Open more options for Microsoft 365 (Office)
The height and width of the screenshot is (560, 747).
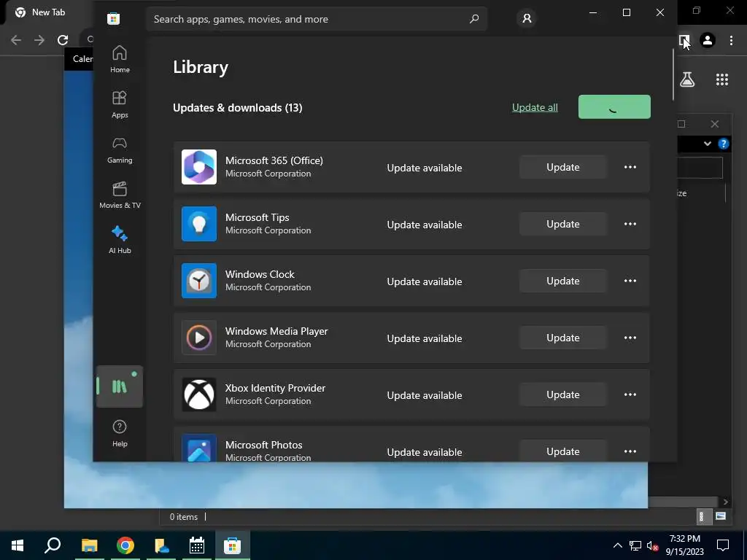click(630, 167)
